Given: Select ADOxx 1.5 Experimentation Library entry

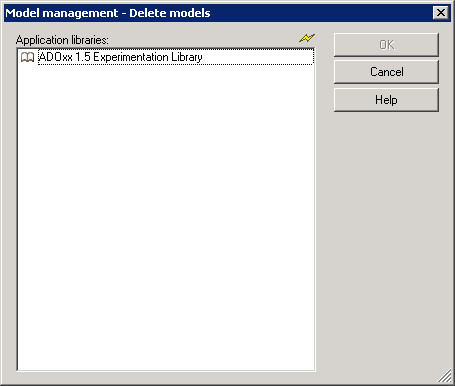Looking at the screenshot, I should (x=176, y=57).
